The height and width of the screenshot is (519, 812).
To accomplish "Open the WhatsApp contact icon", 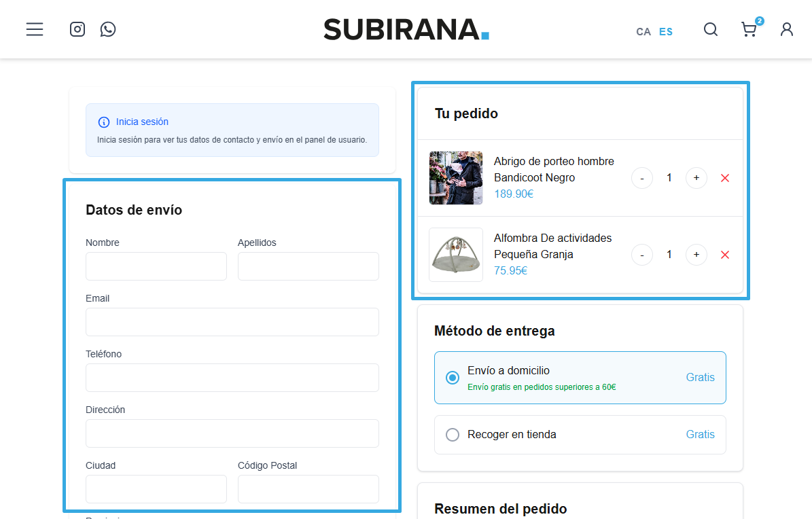I will [x=108, y=29].
